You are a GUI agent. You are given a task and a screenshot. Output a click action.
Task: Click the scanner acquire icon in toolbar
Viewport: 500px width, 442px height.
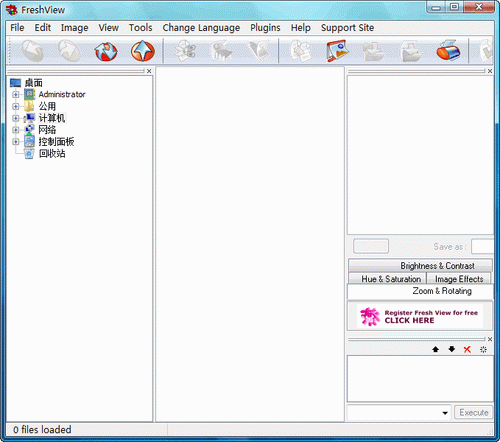click(448, 51)
